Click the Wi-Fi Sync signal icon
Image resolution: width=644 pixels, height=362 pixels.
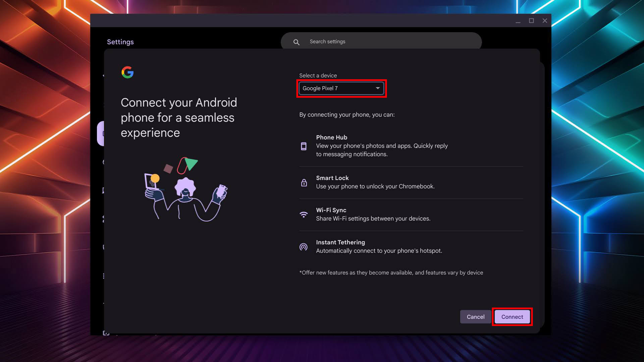pos(304,215)
